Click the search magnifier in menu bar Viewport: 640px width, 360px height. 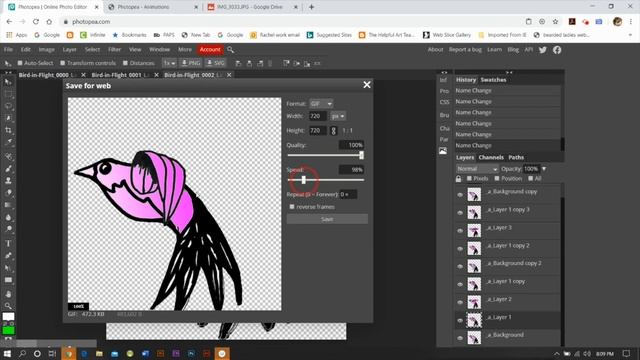point(231,50)
